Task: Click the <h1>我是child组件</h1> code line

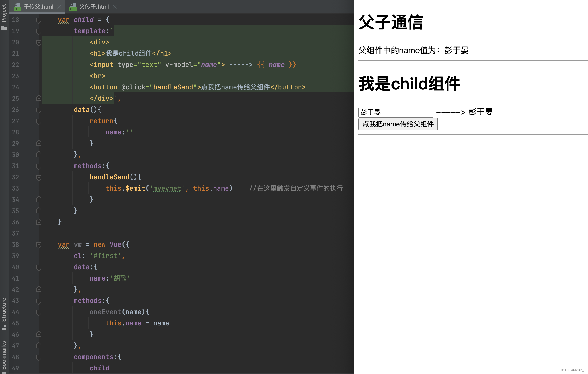Action: coord(131,53)
